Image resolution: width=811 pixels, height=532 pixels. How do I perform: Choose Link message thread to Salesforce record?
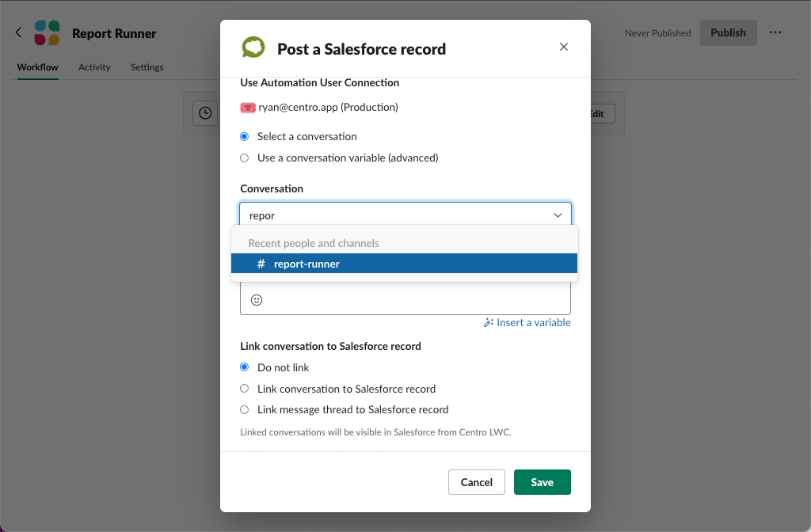pyautogui.click(x=244, y=409)
